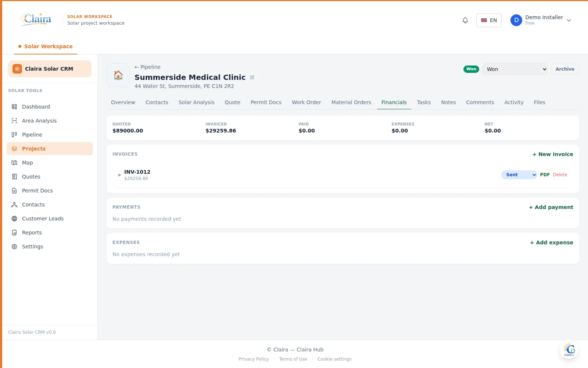
Task: Click the Settings gear icon
Action: click(14, 247)
